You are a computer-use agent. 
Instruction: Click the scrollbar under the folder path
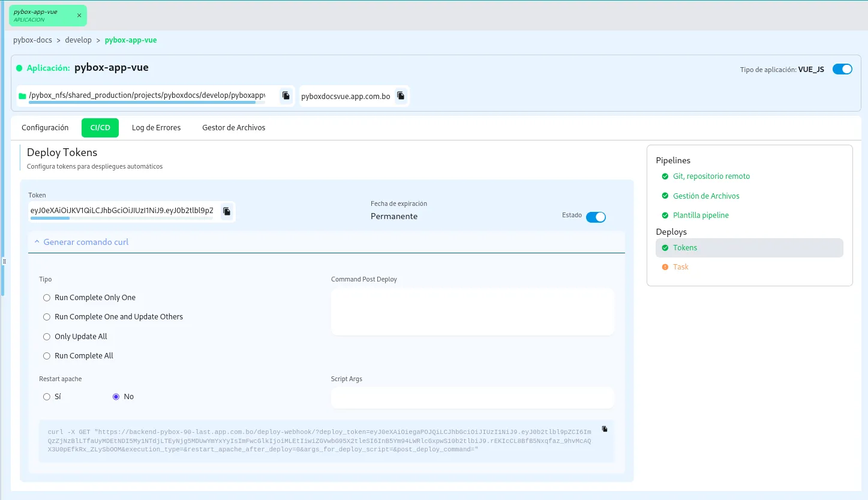142,103
